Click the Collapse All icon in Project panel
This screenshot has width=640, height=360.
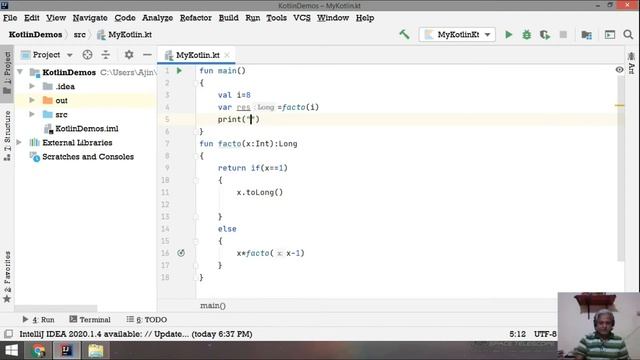(x=106, y=55)
